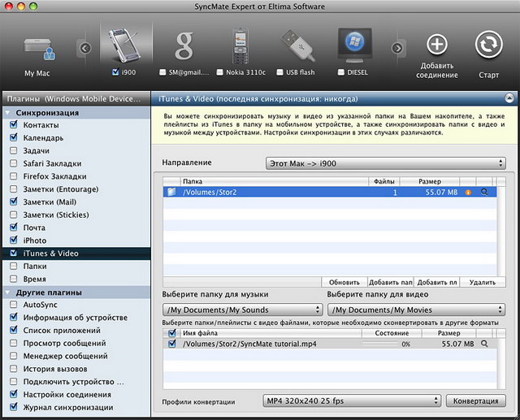Viewport: 520px width, 420px height.
Task: Click the right arrow in devices carousel
Action: (x=397, y=49)
